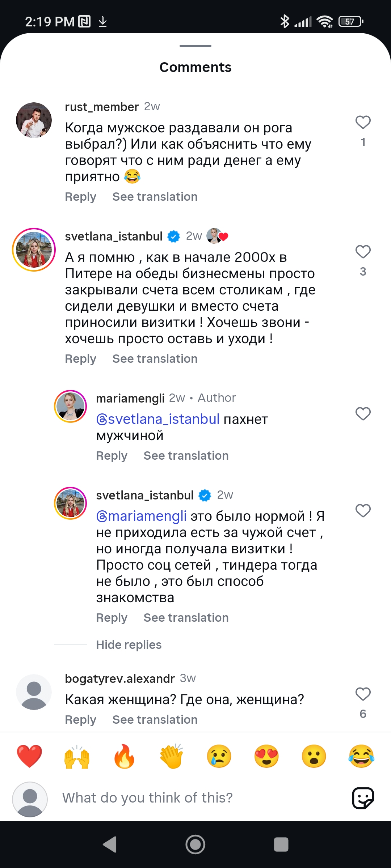
Task: Open the sticker picker icon
Action: [363, 798]
